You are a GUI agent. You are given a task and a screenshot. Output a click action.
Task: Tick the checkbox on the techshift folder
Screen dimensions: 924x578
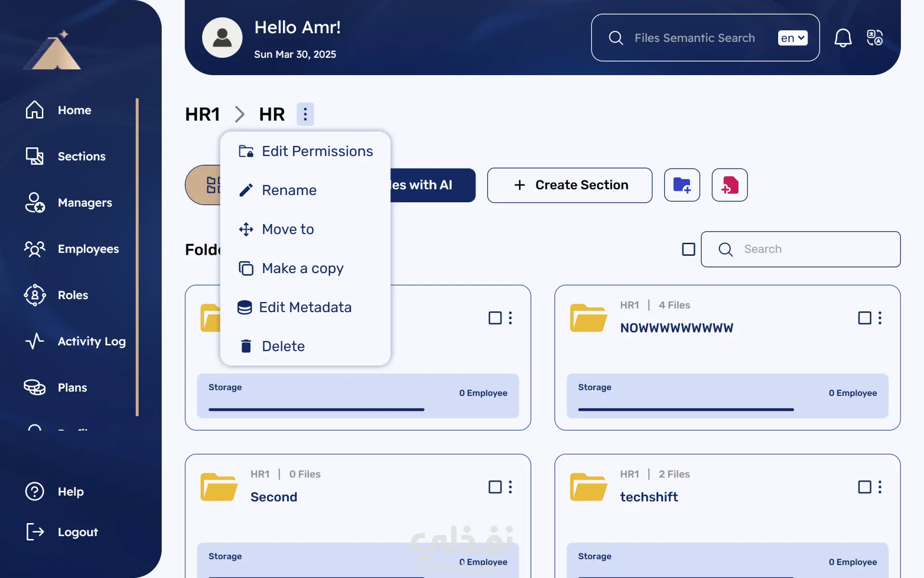click(x=864, y=487)
